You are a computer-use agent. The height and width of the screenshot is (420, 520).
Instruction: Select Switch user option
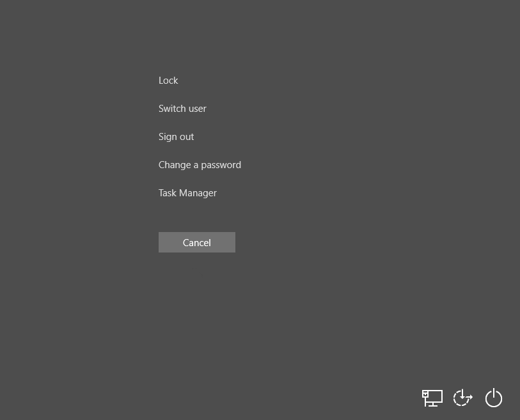pyautogui.click(x=182, y=109)
